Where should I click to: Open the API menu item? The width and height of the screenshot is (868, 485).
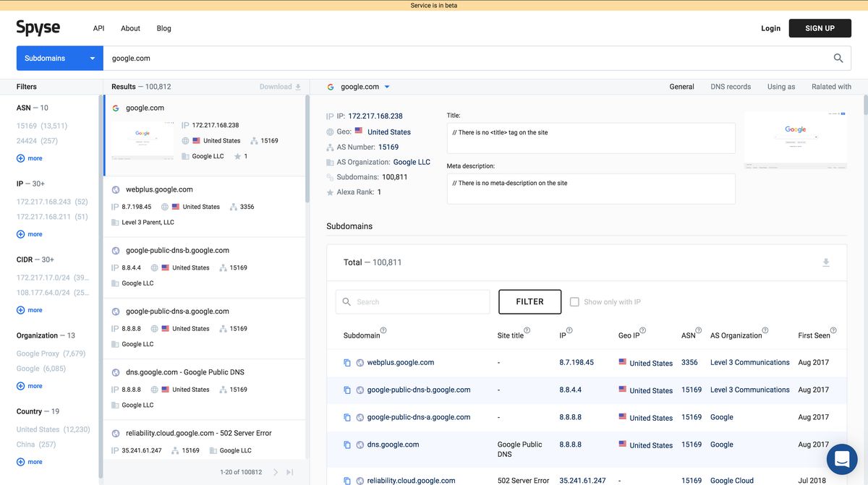(x=98, y=28)
